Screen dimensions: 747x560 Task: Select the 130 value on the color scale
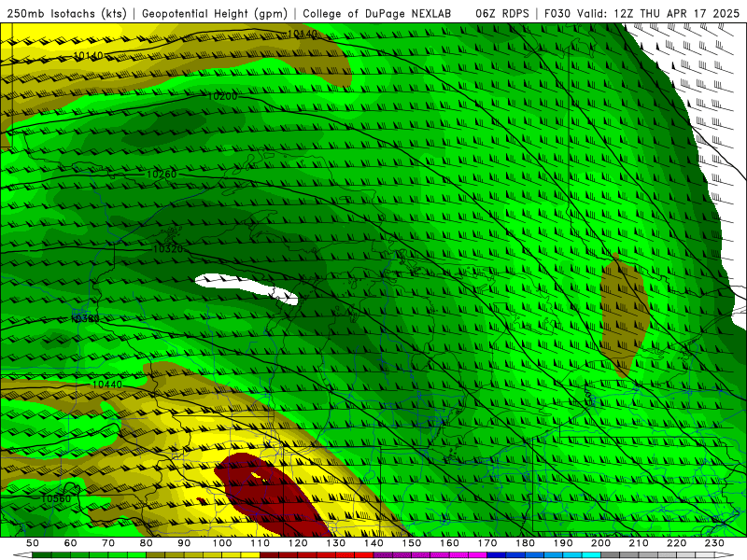pyautogui.click(x=336, y=543)
